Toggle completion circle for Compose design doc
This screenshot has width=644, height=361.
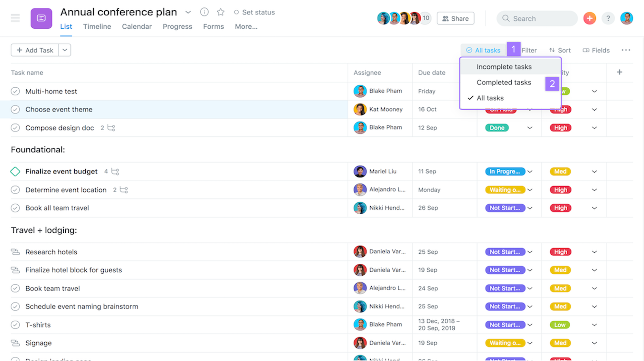click(15, 128)
